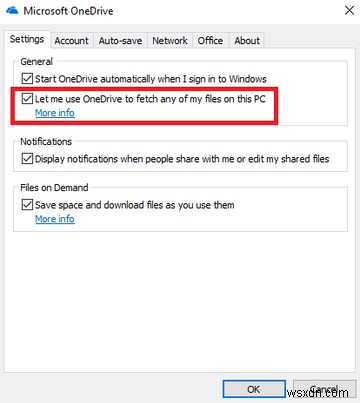The height and width of the screenshot is (403, 360).
Task: Open the Office tab
Action: pos(210,41)
